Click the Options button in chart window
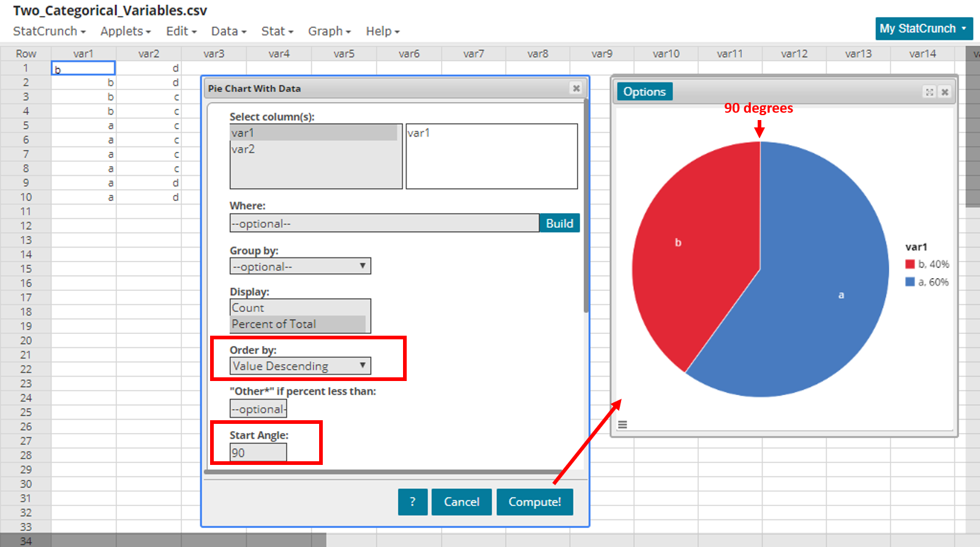This screenshot has height=547, width=980. point(644,91)
